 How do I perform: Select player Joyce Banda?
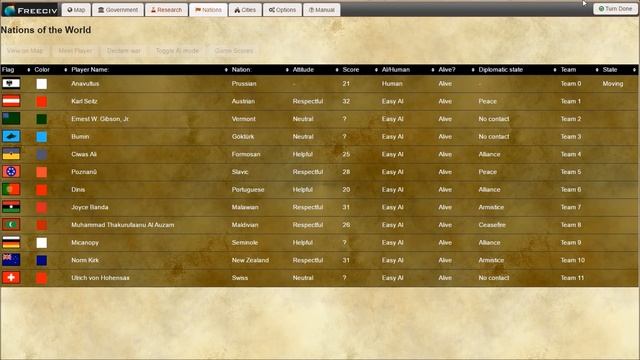tap(89, 207)
